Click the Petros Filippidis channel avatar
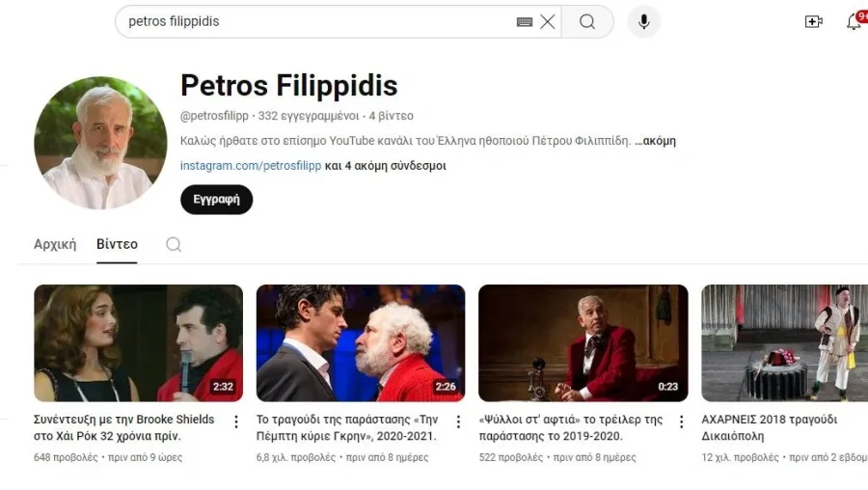The width and height of the screenshot is (868, 490). pos(100,143)
